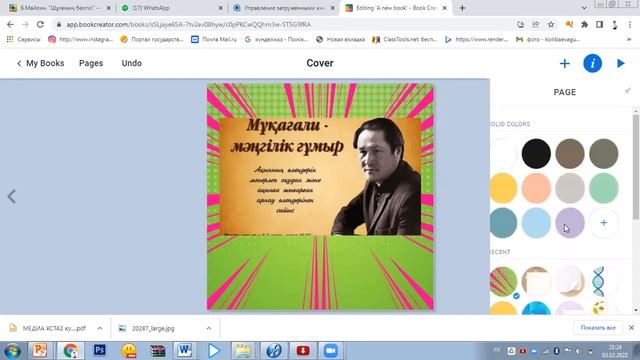Open the Instagram bookmark
640x360 pixels.
coord(80,39)
